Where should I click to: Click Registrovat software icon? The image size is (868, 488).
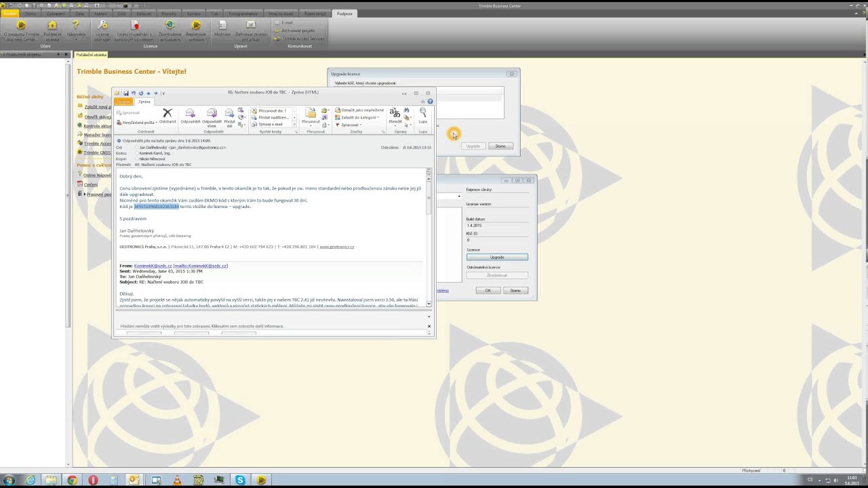pos(196,30)
